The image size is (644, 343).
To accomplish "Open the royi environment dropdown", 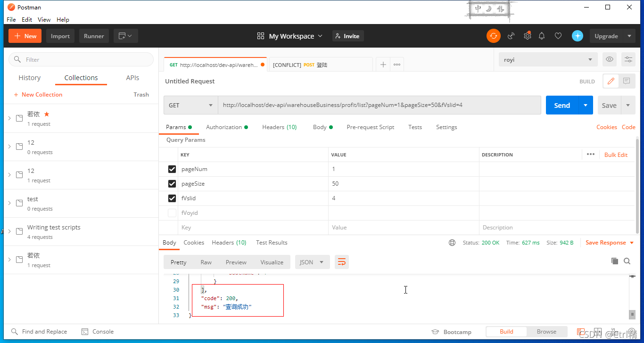I will click(548, 59).
